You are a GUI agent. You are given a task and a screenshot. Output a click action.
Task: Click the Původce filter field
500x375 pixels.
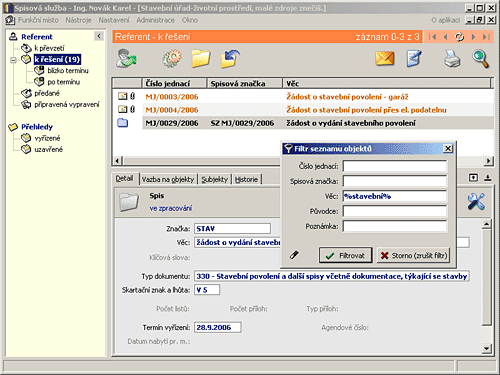pyautogui.click(x=395, y=211)
